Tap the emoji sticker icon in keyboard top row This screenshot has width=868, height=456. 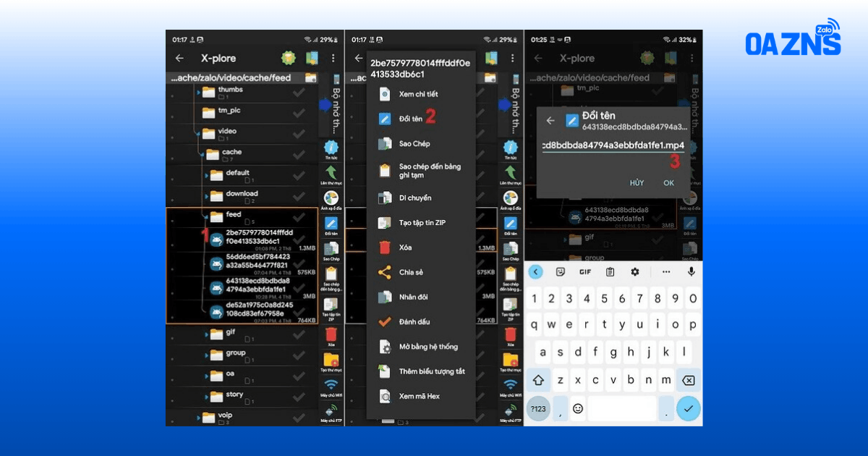pyautogui.click(x=560, y=272)
